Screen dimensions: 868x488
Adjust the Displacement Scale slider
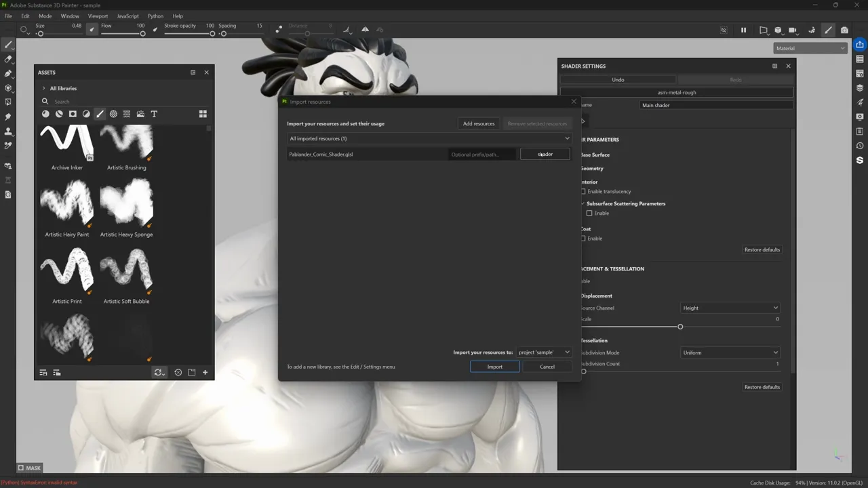680,326
